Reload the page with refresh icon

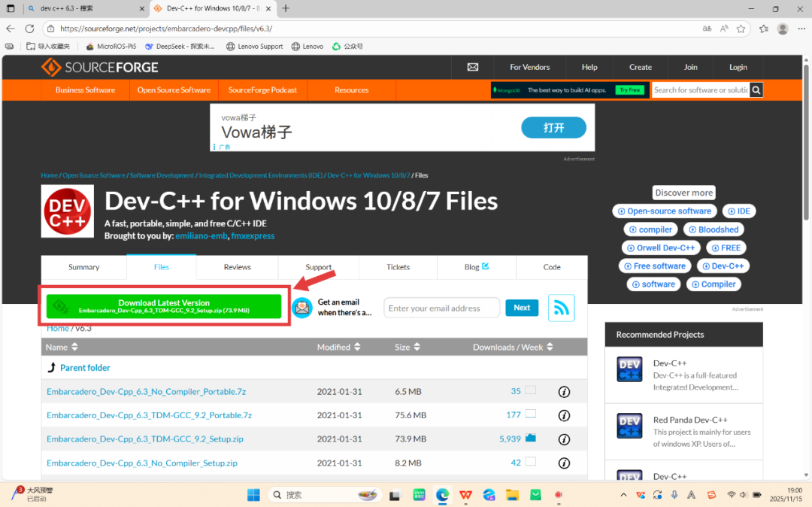click(x=29, y=29)
